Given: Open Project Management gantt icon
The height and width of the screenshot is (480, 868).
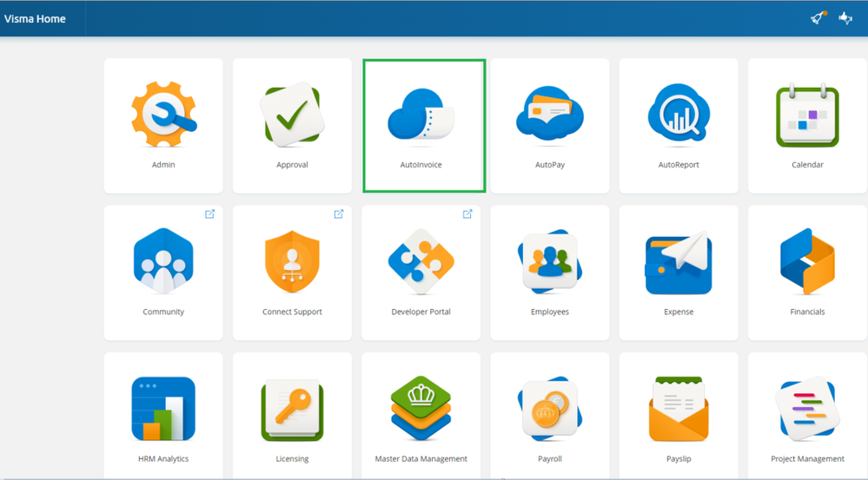Looking at the screenshot, I should coord(808,409).
